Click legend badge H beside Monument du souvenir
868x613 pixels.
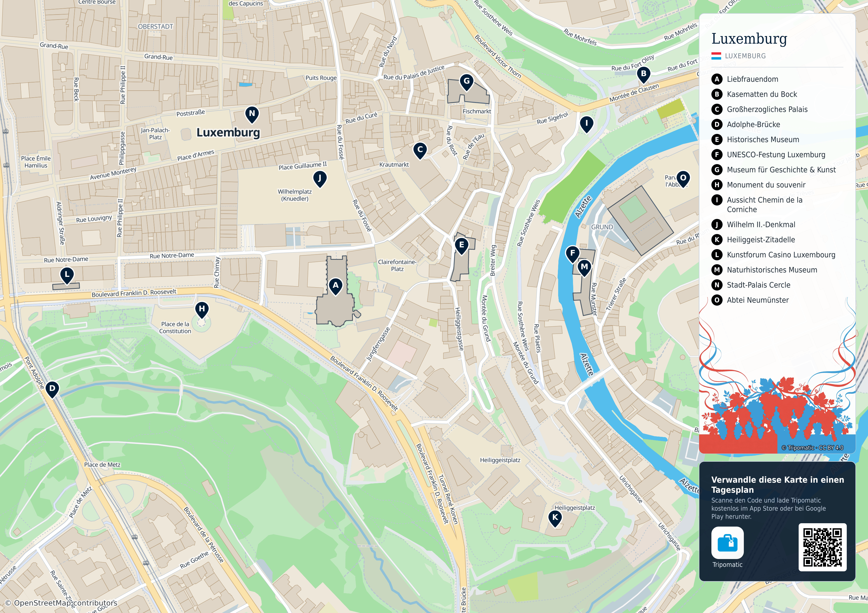[x=717, y=185]
